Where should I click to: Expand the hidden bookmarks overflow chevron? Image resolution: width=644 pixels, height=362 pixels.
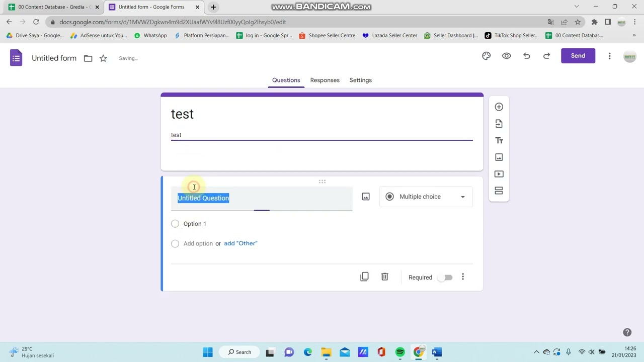click(634, 35)
